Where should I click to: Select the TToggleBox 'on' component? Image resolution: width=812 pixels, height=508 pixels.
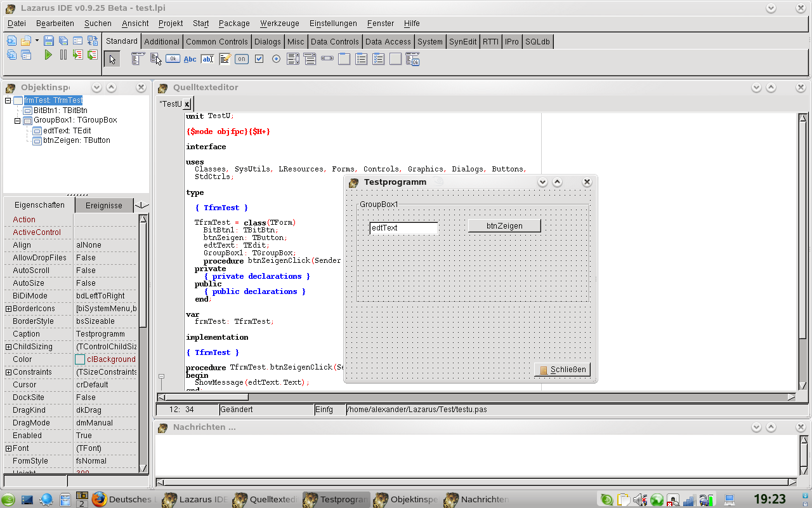[242, 59]
